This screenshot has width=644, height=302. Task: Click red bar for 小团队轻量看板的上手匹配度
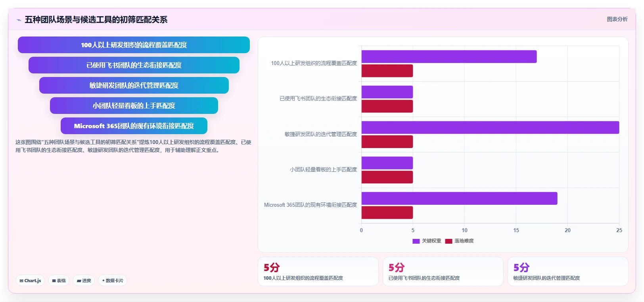(x=387, y=177)
